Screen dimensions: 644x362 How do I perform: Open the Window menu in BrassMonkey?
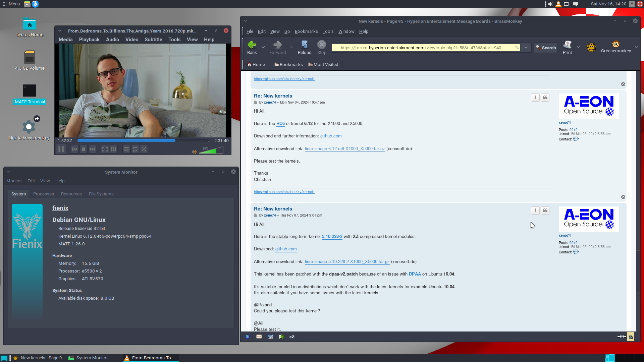coord(346,32)
